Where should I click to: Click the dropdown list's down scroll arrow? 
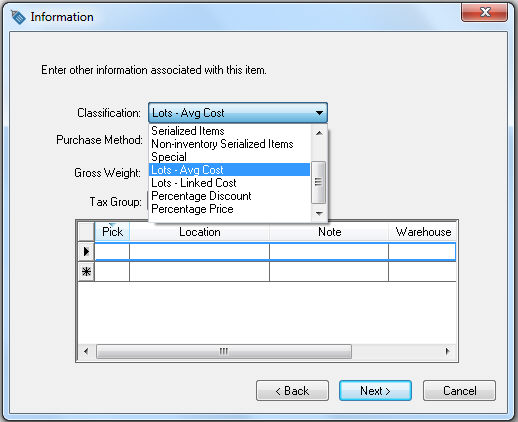[319, 213]
